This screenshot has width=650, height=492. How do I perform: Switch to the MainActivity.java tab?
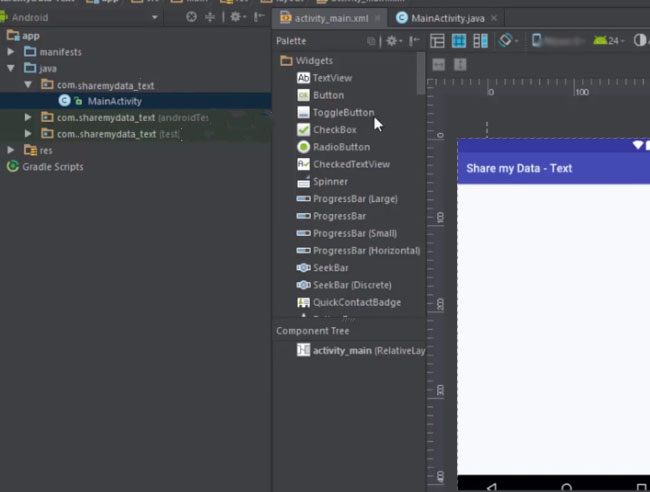pos(447,18)
